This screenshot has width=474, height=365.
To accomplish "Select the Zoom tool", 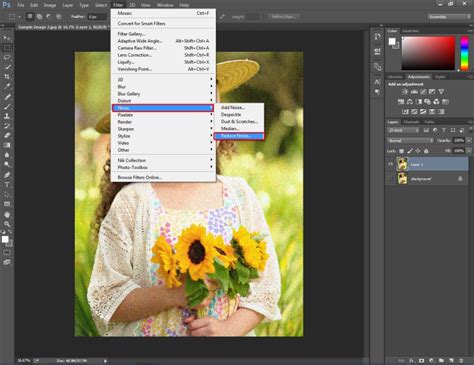I will [x=7, y=224].
